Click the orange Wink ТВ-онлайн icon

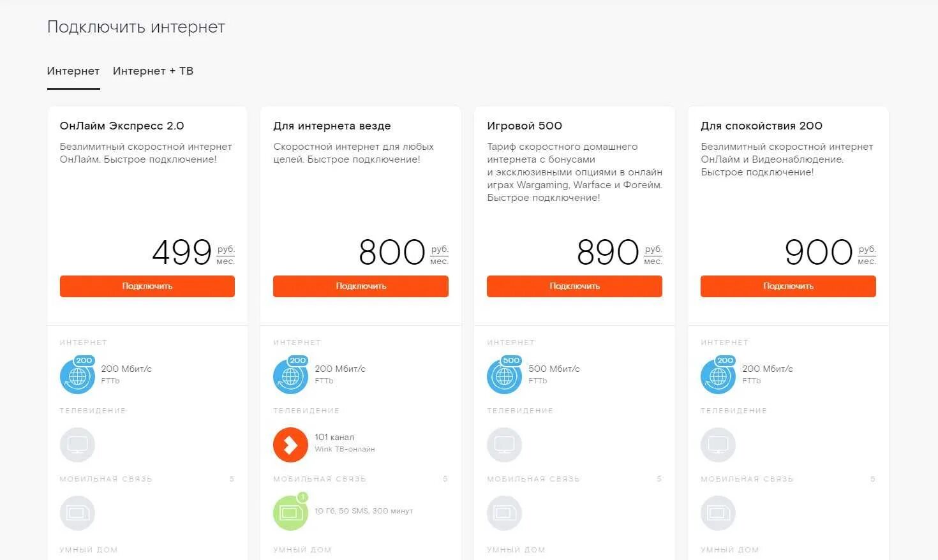[290, 445]
